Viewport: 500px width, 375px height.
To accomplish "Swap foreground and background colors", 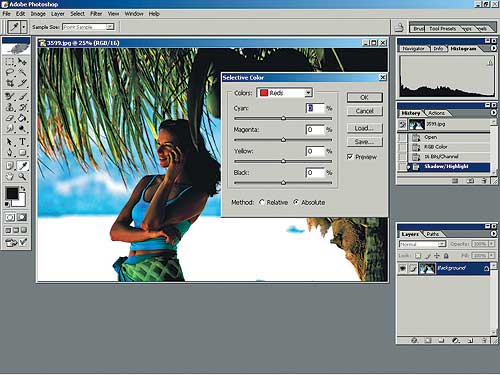I will pyautogui.click(x=23, y=189).
